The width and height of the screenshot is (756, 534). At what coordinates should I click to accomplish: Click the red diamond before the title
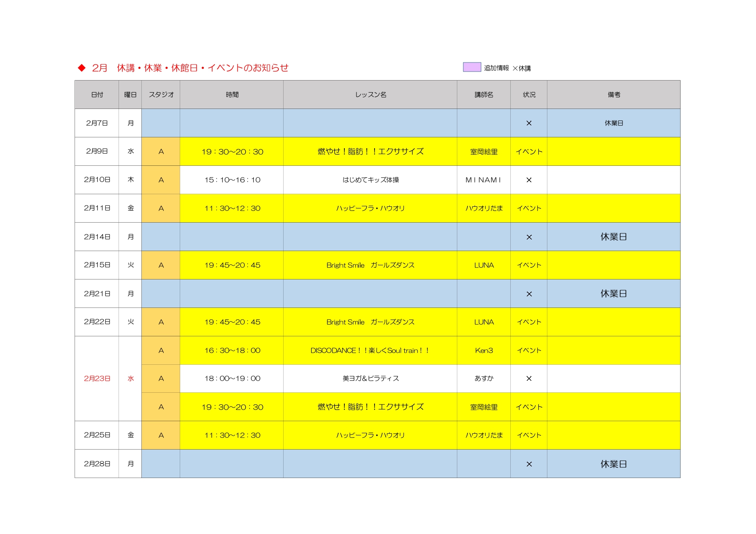point(81,68)
